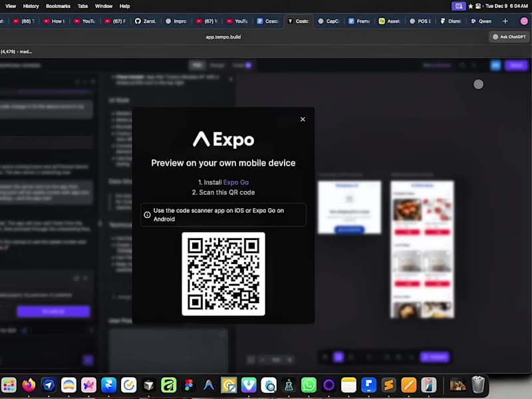532x399 pixels.
Task: Select the food menu screen thumbnail on canvas
Action: point(422,250)
